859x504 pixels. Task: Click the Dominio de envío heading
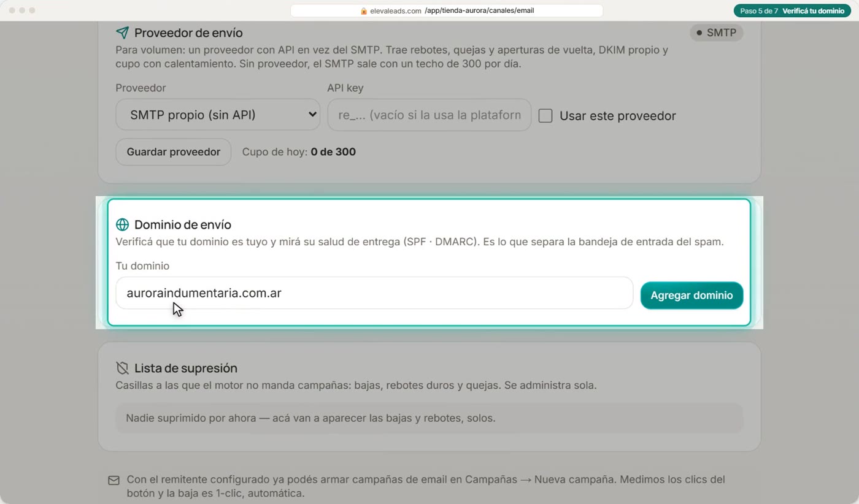coord(183,224)
